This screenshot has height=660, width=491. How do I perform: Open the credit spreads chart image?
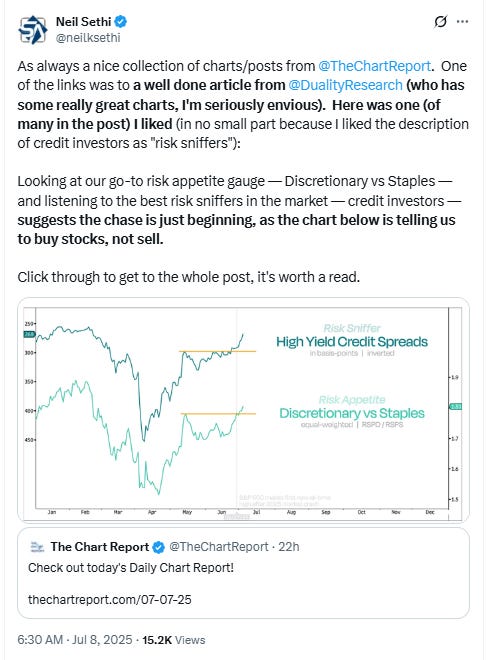click(x=243, y=410)
